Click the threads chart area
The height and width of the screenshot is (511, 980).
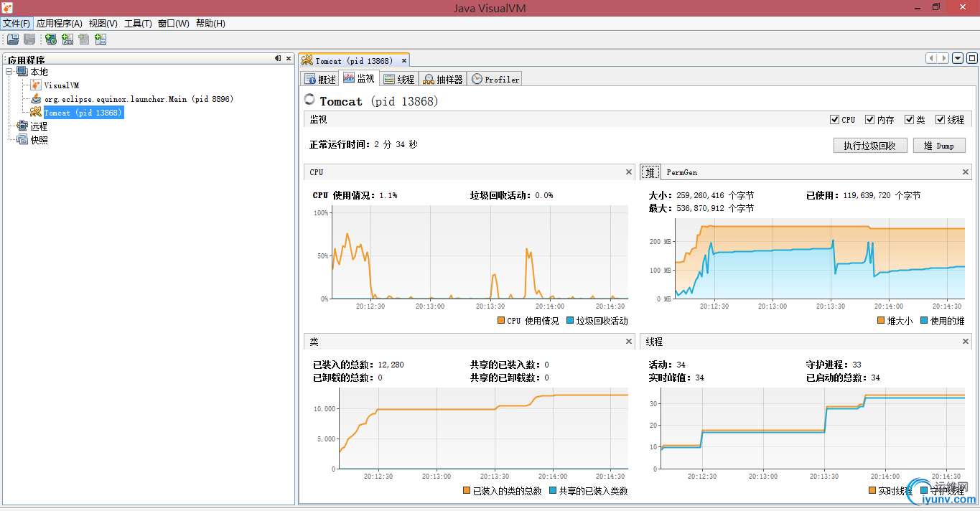813,428
